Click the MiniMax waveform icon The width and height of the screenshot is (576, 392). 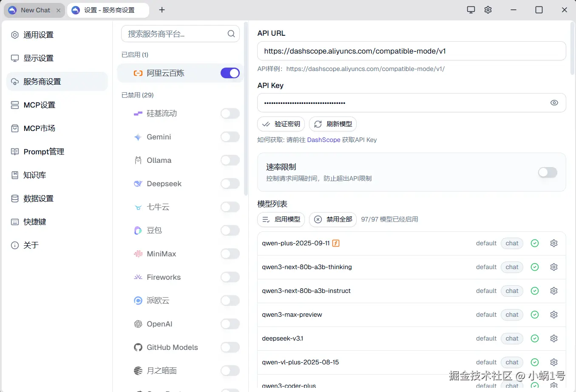pos(138,254)
